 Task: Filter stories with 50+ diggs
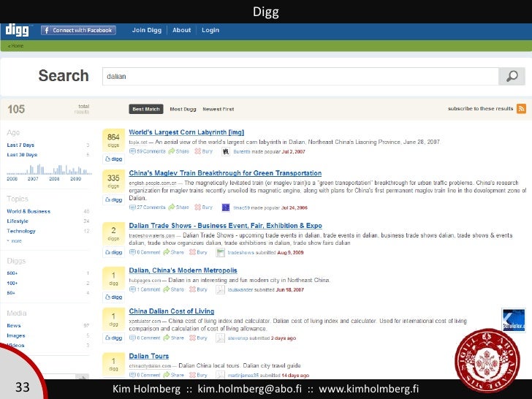click(11, 293)
